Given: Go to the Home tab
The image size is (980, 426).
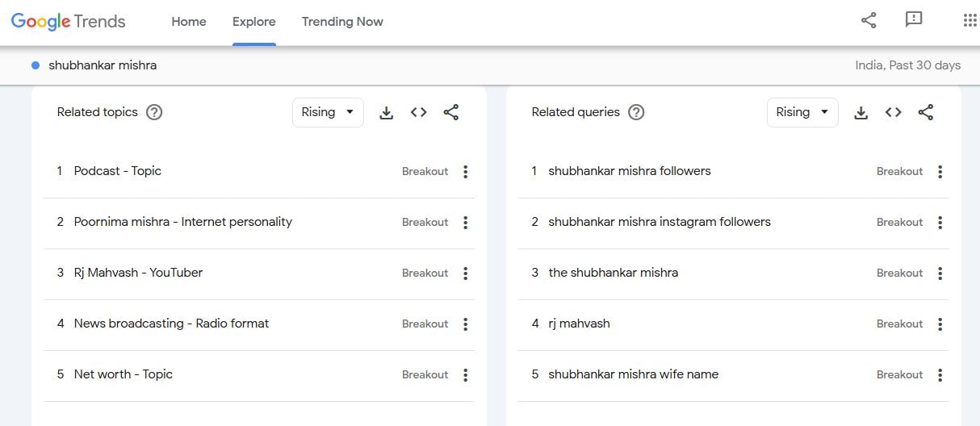Looking at the screenshot, I should pos(189,22).
